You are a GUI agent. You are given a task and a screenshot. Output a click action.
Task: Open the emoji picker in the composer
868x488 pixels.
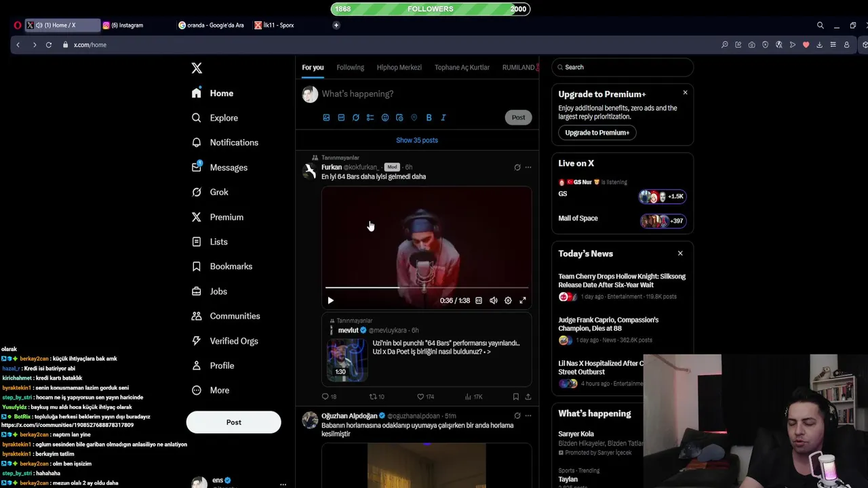tap(385, 117)
